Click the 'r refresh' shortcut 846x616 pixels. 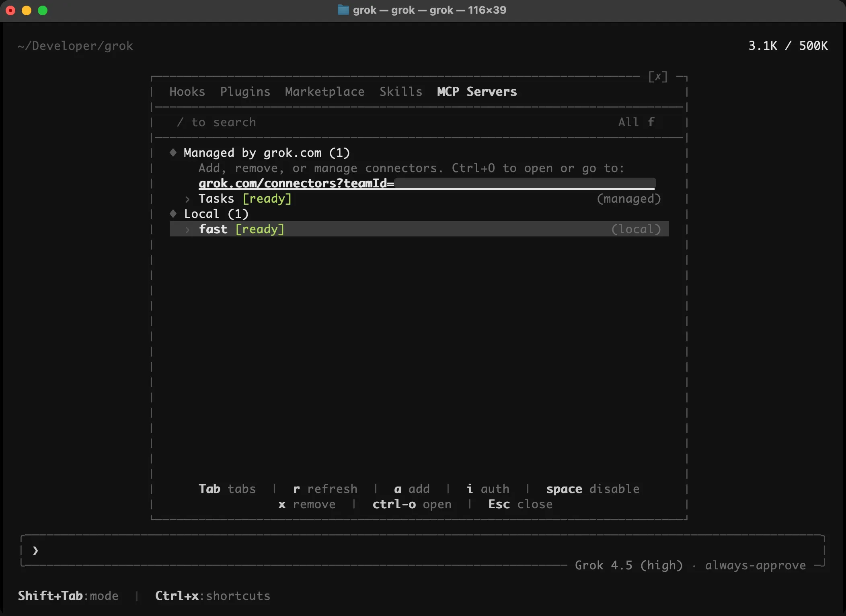325,489
